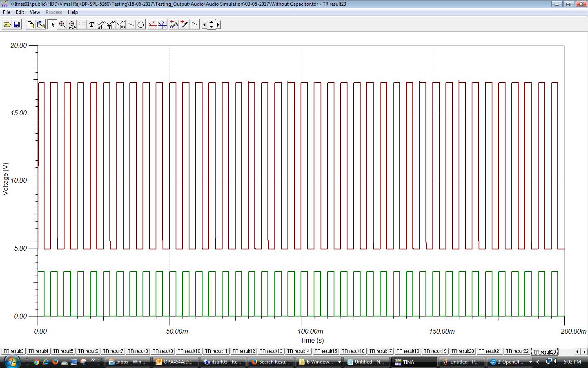Viewport: 588px width, 368px height.
Task: Switch to TR result19 tab
Action: pyautogui.click(x=435, y=351)
